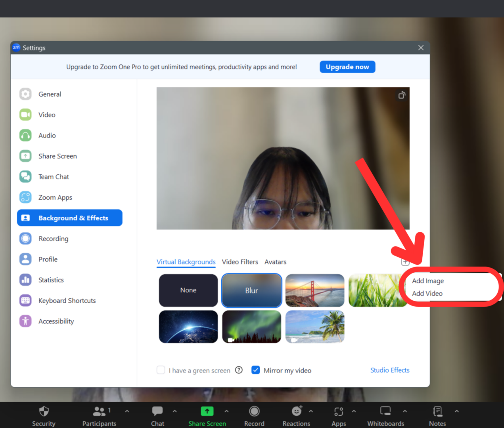Open the Reactions emoji icon

296,411
